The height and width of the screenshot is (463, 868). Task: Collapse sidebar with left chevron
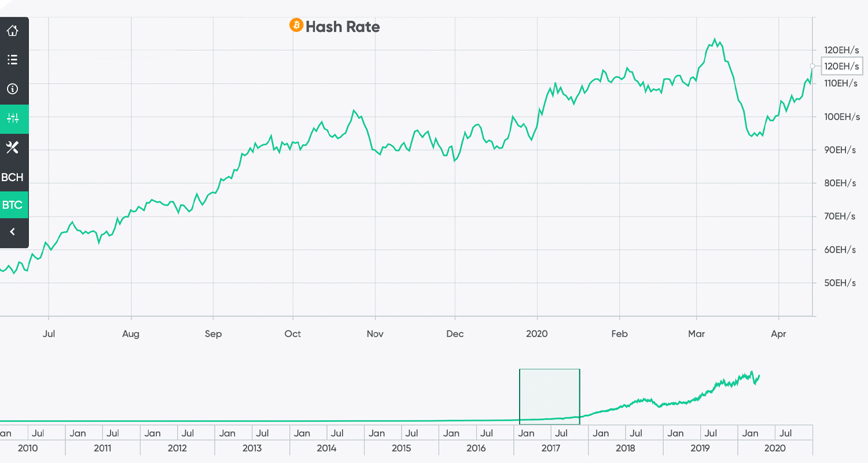tap(13, 232)
